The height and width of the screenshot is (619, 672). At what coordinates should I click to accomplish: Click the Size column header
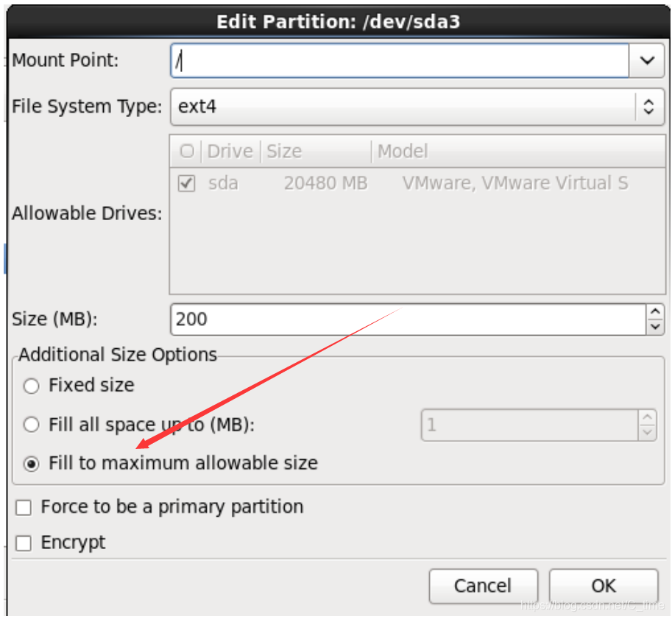pyautogui.click(x=316, y=152)
